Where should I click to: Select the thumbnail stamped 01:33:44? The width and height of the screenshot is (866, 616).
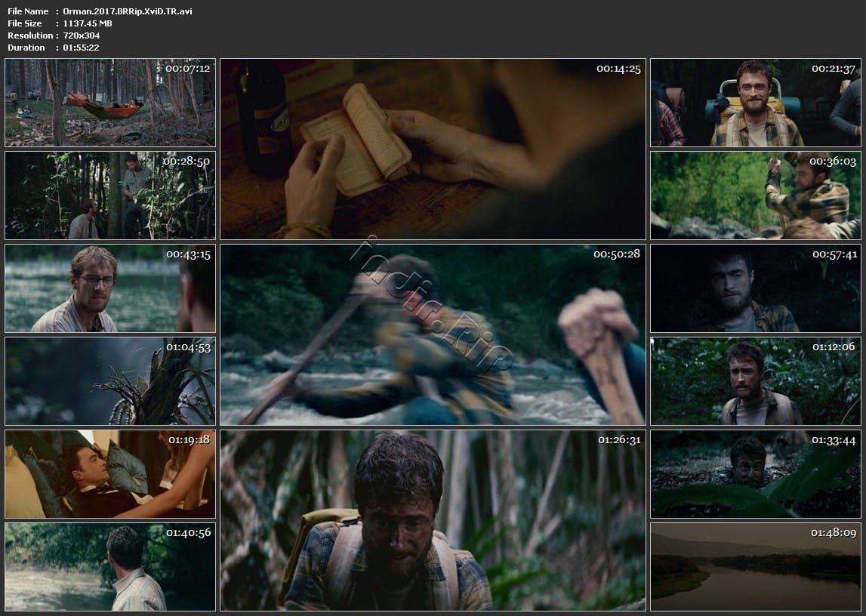[756, 474]
